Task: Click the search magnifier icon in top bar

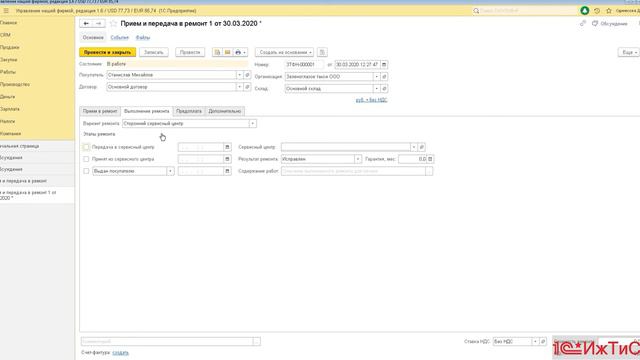Action: 476,11
